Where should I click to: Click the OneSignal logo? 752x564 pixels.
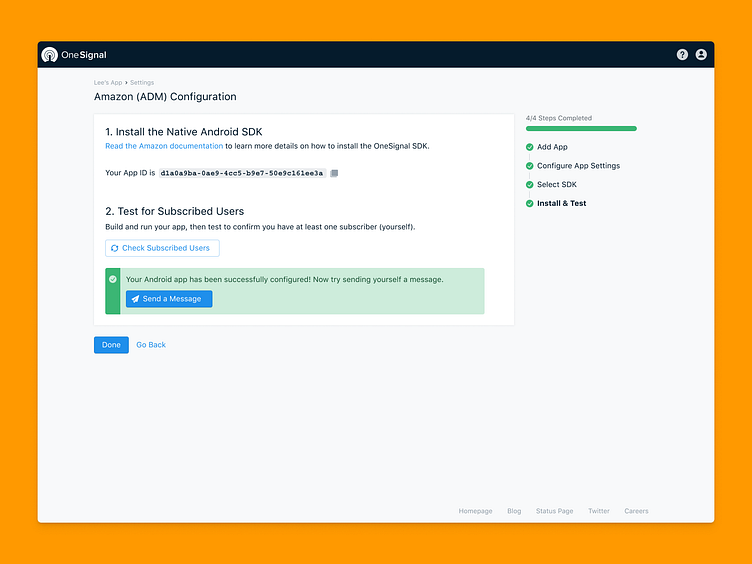[74, 55]
